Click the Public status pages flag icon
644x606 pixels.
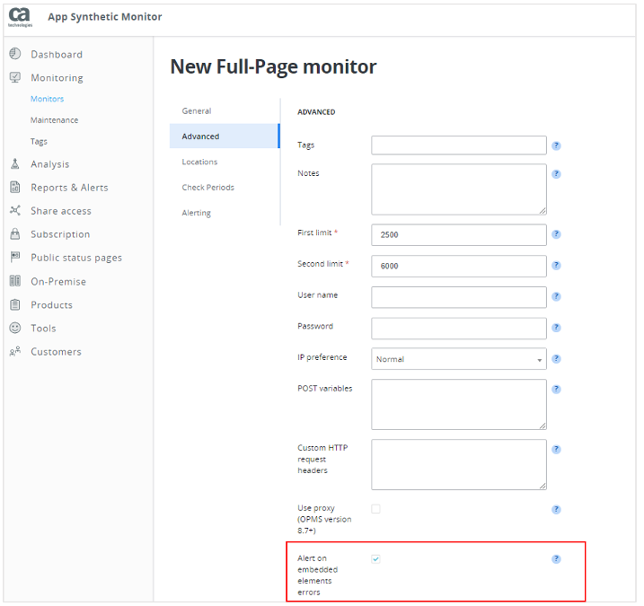pyautogui.click(x=15, y=257)
